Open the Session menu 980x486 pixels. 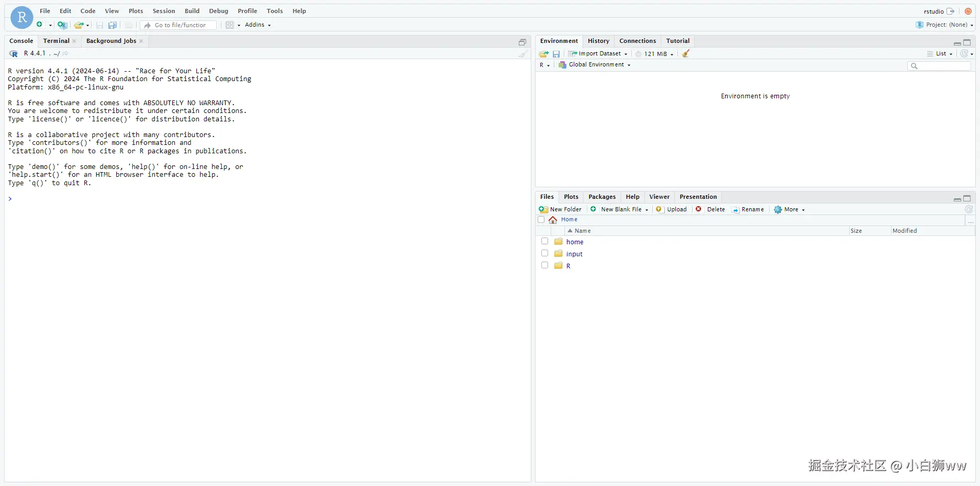point(164,11)
